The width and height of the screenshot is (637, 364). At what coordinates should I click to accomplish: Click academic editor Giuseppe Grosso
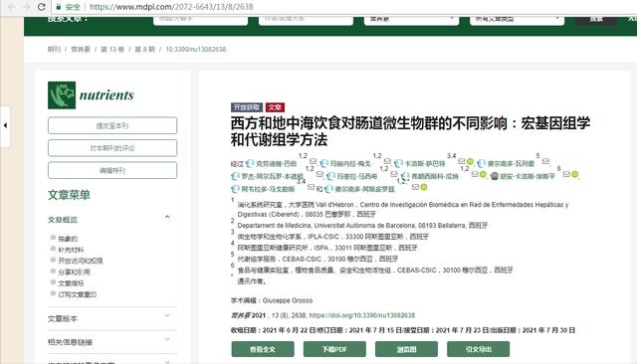pyautogui.click(x=288, y=300)
